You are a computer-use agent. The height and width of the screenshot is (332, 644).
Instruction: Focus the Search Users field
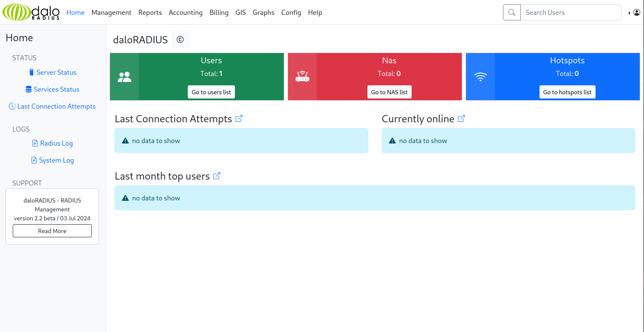coord(571,12)
